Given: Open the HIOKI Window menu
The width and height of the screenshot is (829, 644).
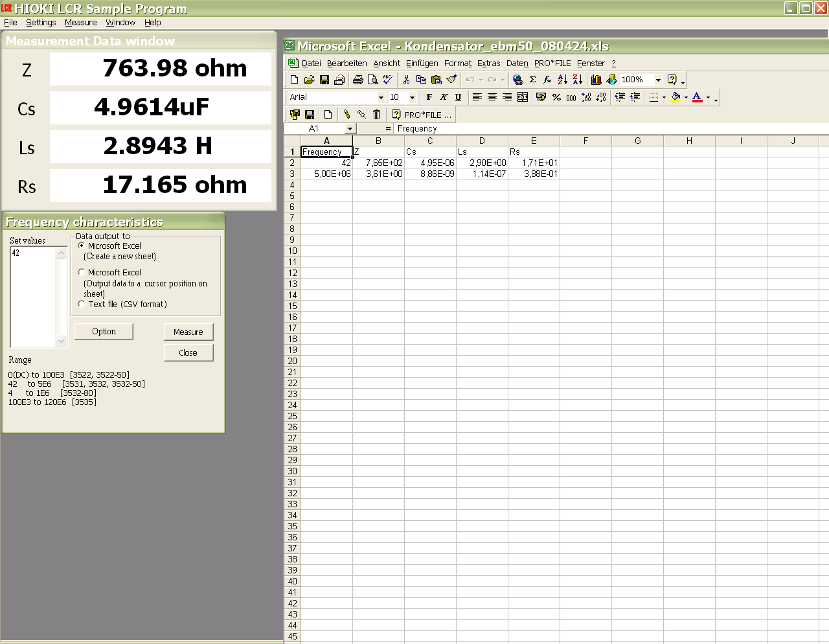Looking at the screenshot, I should [120, 23].
